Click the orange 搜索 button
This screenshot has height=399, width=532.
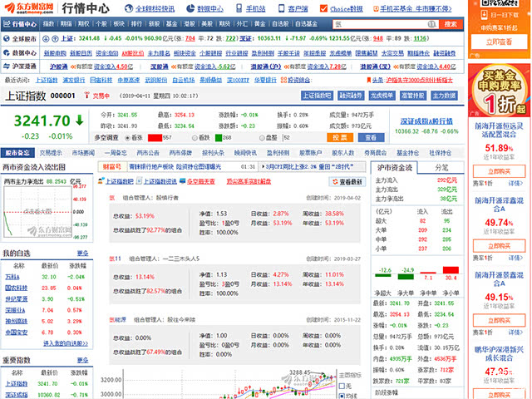point(450,24)
